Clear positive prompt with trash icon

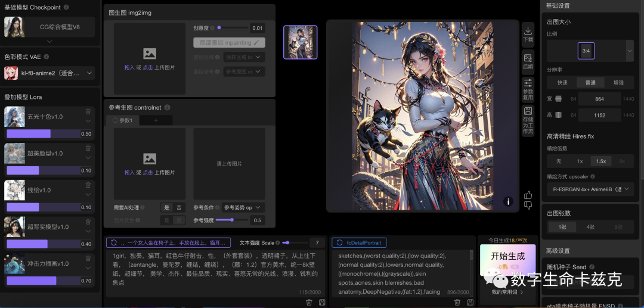(309, 302)
